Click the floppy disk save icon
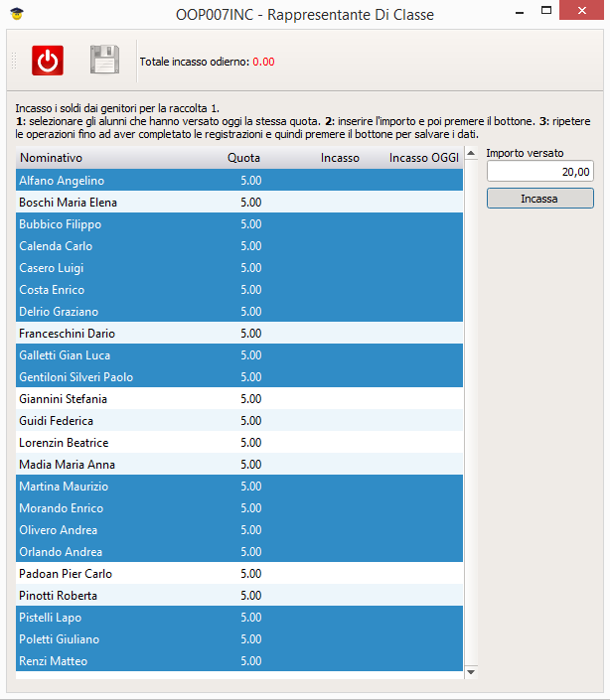 [x=104, y=60]
